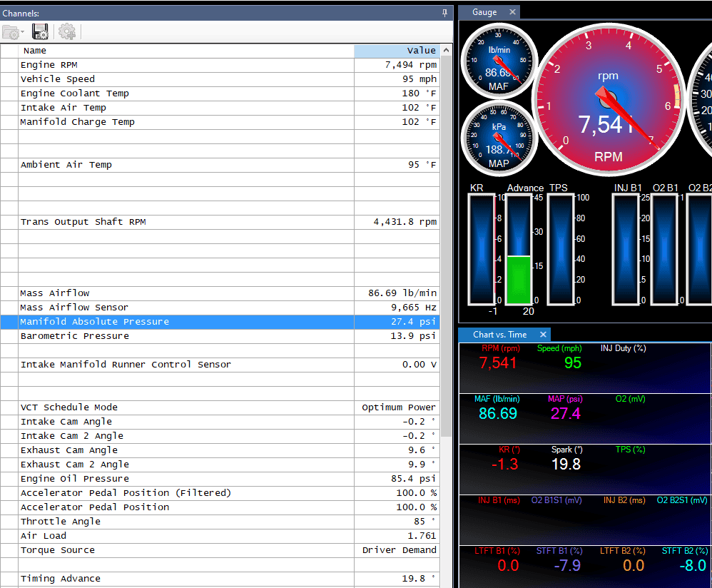This screenshot has height=588, width=712.
Task: Select the Engine Coolant Temp row
Action: (x=220, y=93)
